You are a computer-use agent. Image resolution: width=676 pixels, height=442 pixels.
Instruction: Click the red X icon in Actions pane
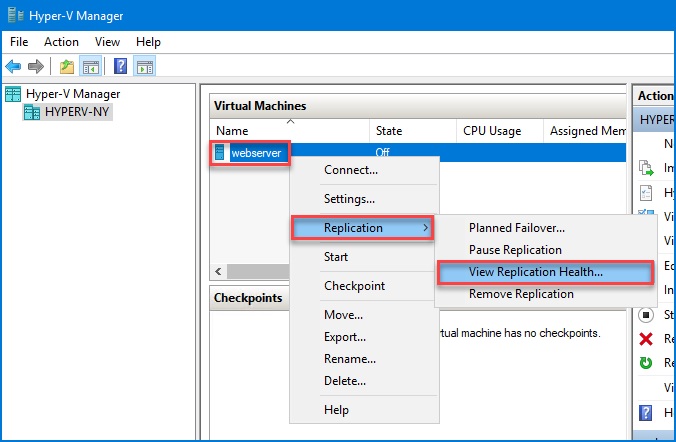(x=645, y=339)
